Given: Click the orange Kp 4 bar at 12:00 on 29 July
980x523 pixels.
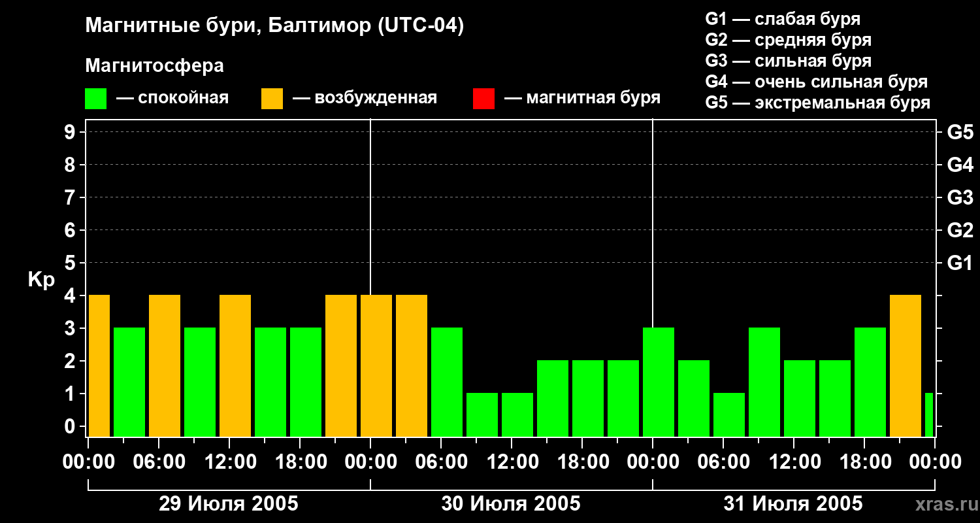Looking at the screenshot, I should coord(235,365).
